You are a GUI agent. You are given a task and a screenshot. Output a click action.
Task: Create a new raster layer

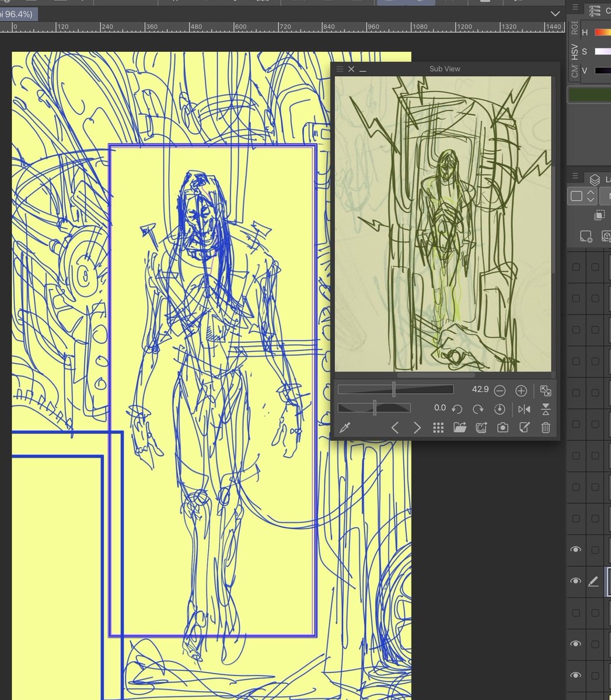[x=586, y=236]
